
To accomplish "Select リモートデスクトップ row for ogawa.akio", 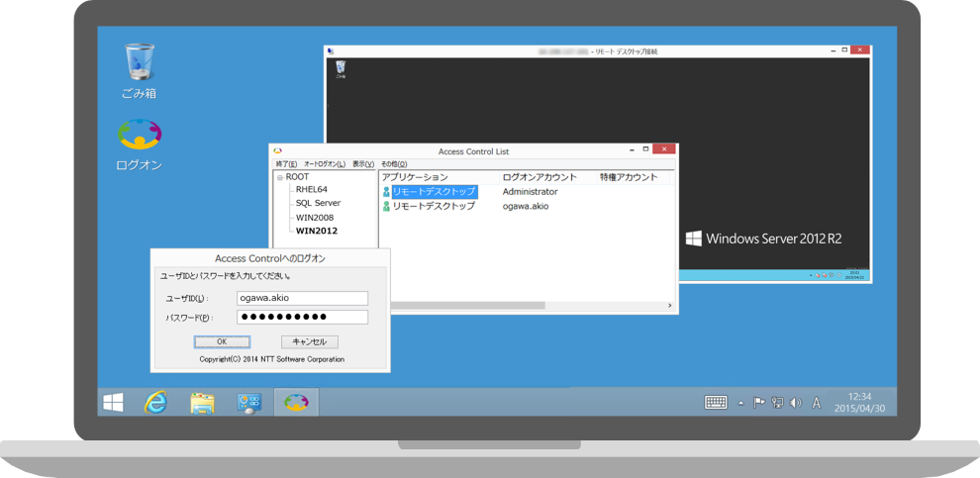I will pos(434,206).
